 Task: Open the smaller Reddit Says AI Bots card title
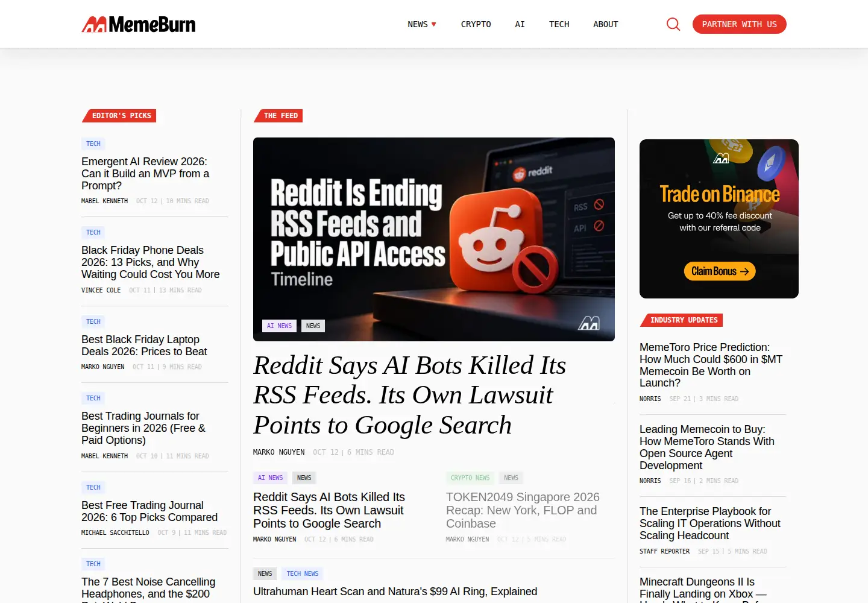click(329, 510)
